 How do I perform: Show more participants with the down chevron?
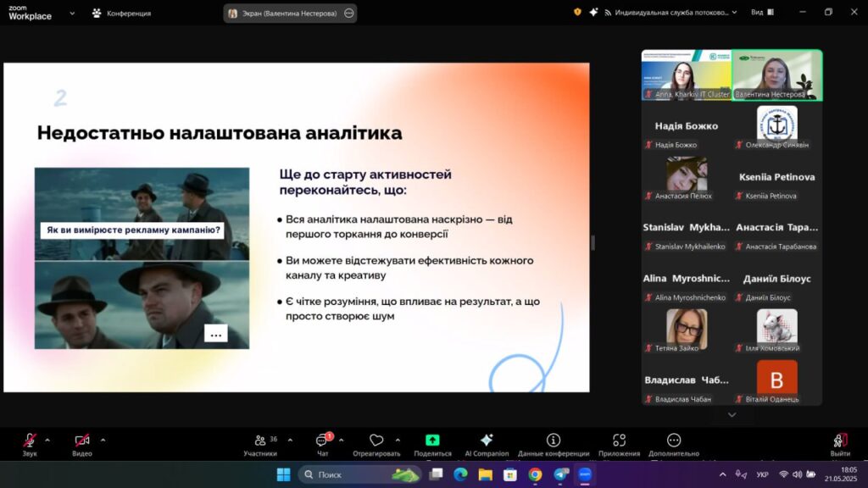732,414
